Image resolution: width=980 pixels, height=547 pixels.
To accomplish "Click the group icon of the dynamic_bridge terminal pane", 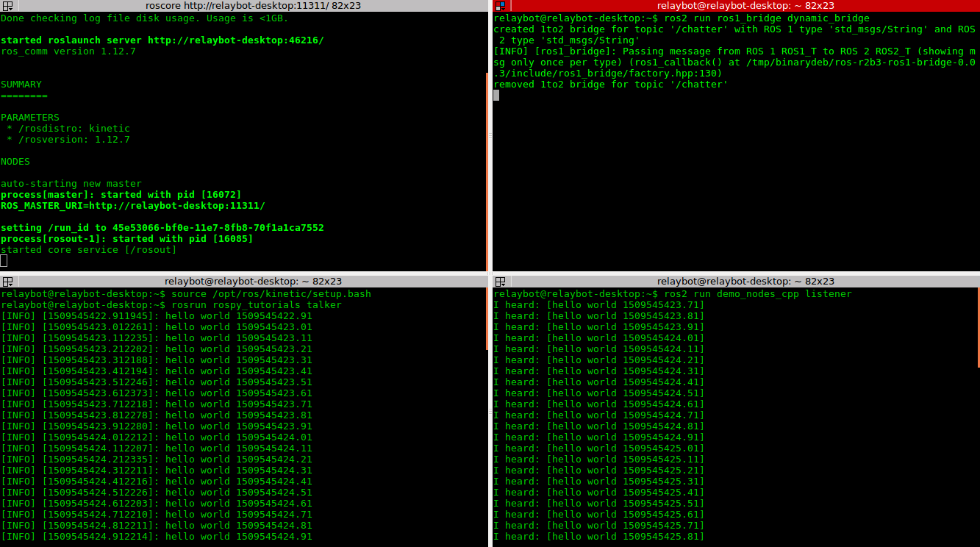I will click(x=501, y=6).
